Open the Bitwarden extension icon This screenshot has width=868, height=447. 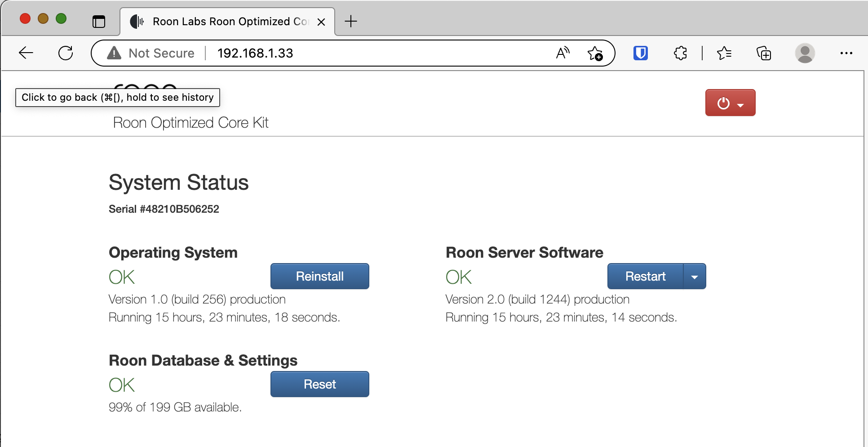tap(640, 53)
